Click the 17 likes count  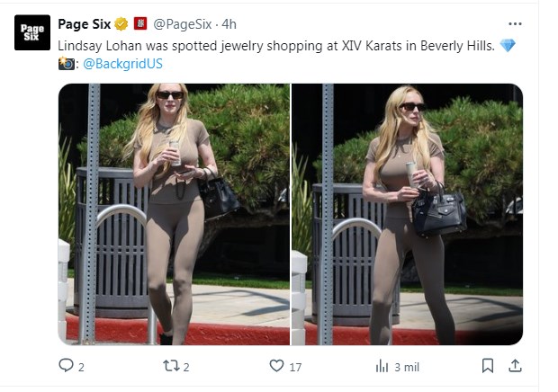(295, 367)
